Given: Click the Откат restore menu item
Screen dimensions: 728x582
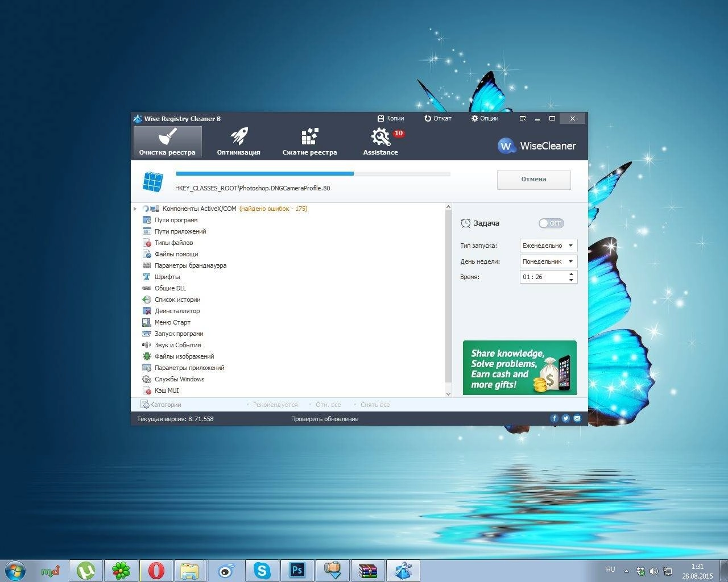Looking at the screenshot, I should click(438, 118).
